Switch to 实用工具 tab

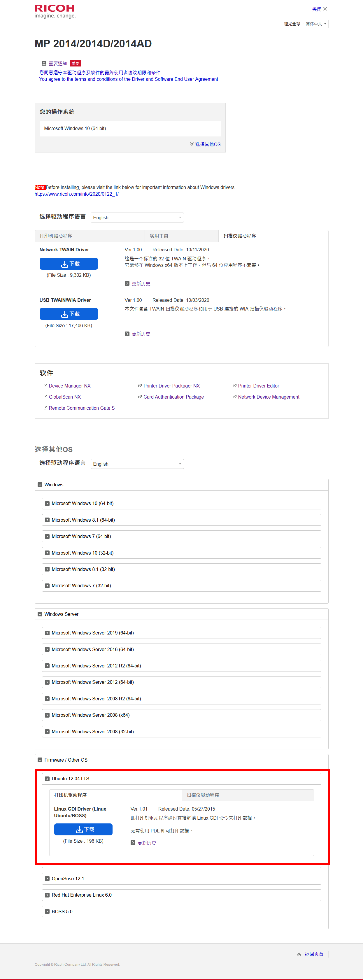click(181, 236)
